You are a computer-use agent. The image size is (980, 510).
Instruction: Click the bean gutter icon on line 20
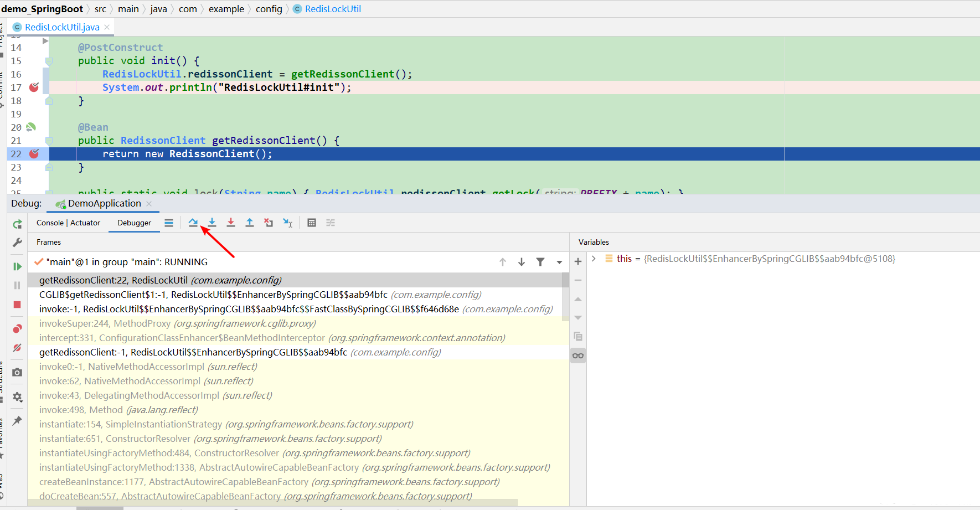(31, 127)
